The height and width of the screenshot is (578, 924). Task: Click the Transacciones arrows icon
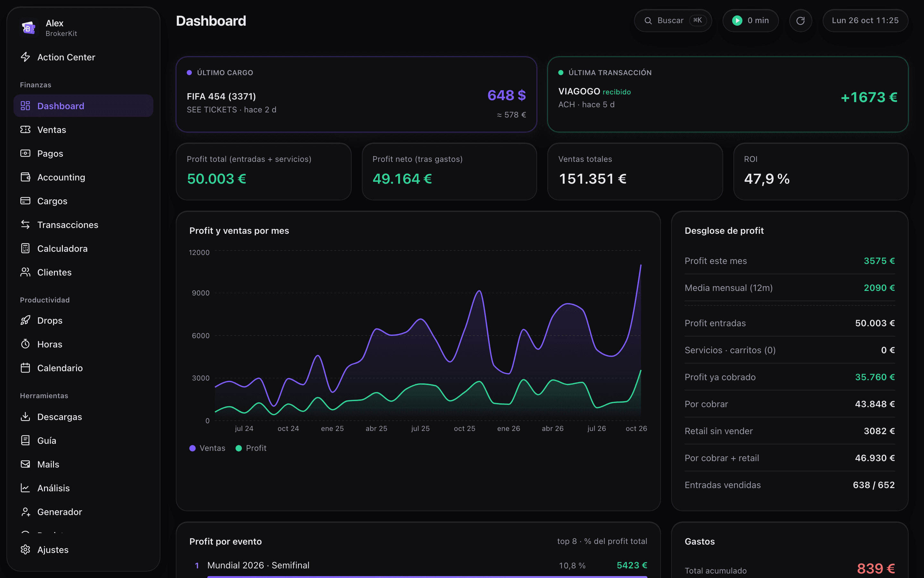tap(25, 224)
